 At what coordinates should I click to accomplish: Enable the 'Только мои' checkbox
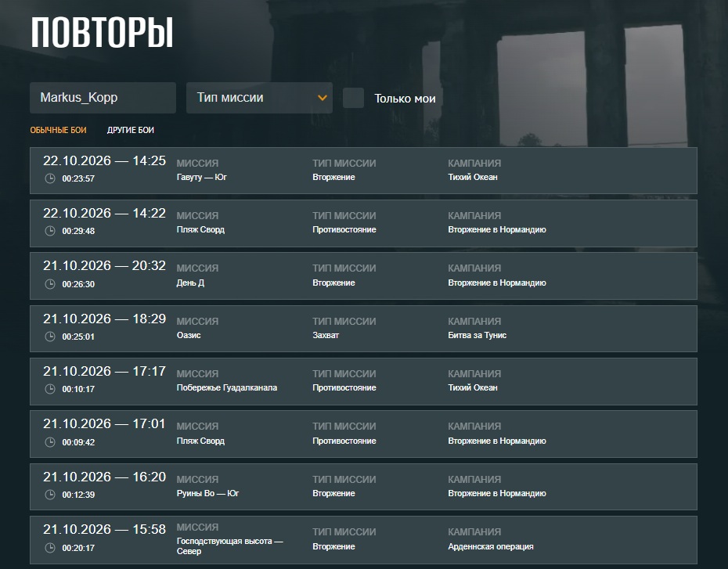tap(353, 98)
